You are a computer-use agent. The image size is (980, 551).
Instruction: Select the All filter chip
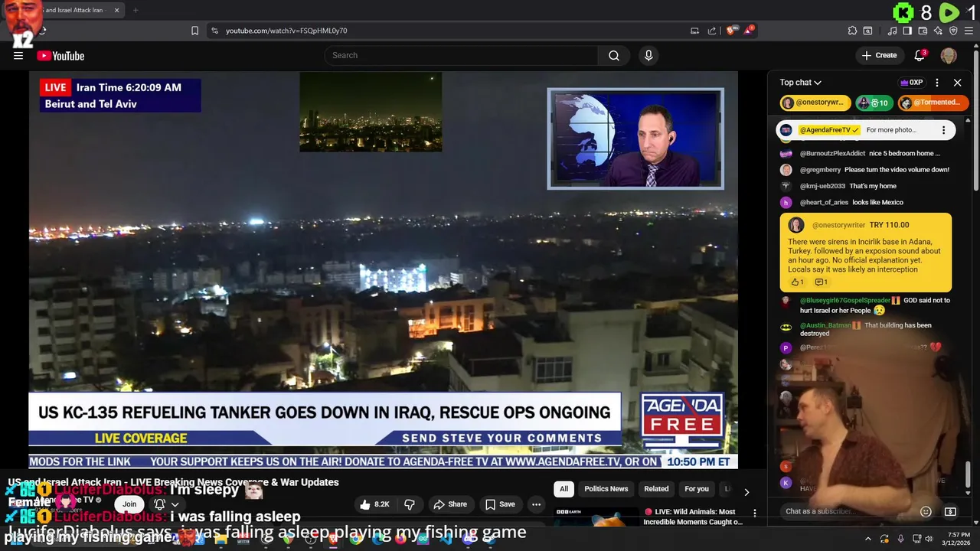click(x=563, y=489)
